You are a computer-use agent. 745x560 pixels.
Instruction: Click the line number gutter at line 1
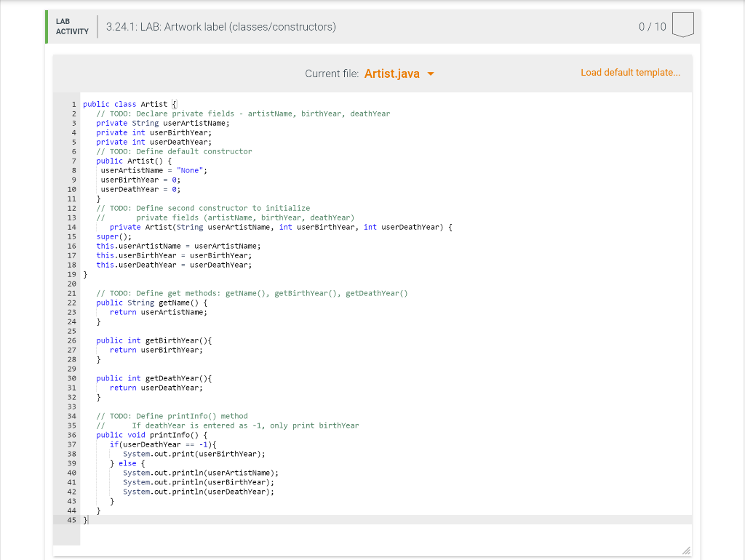coord(73,104)
